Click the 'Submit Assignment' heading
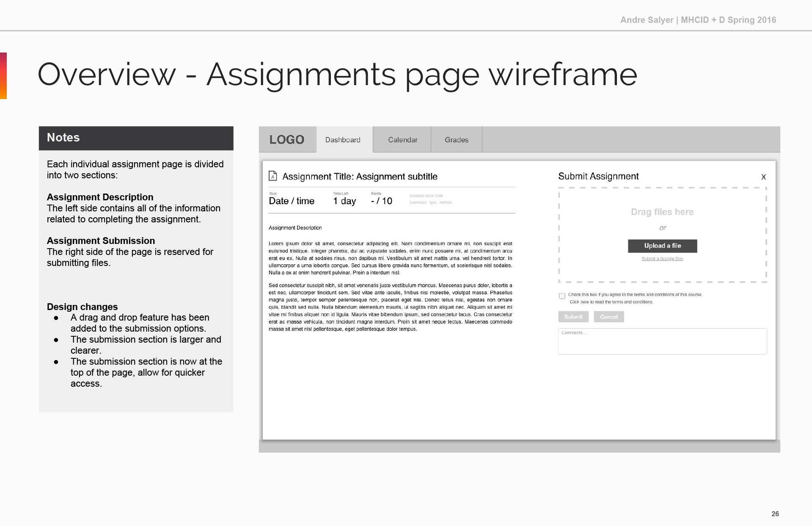Screen dimensions: 812x526 pos(598,176)
